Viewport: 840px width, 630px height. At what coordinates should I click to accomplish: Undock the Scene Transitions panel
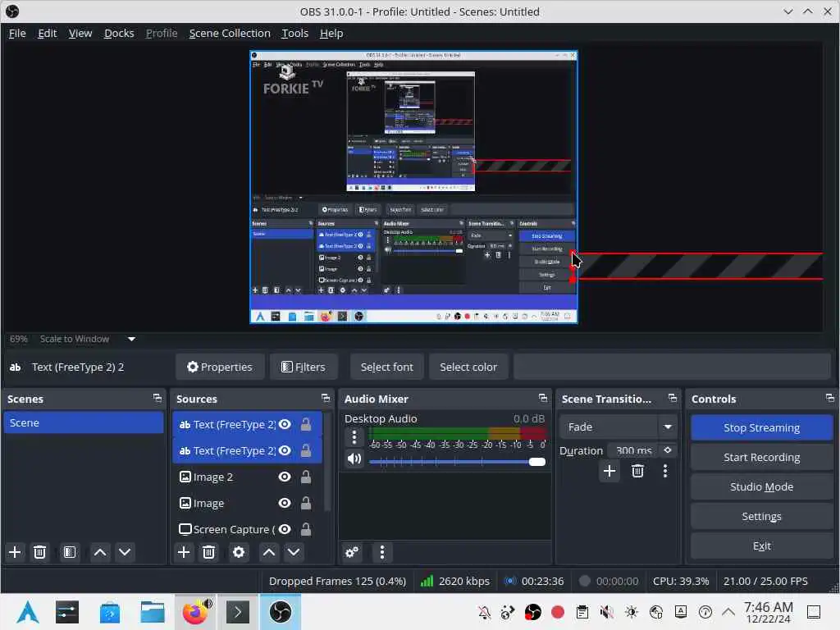coord(673,398)
